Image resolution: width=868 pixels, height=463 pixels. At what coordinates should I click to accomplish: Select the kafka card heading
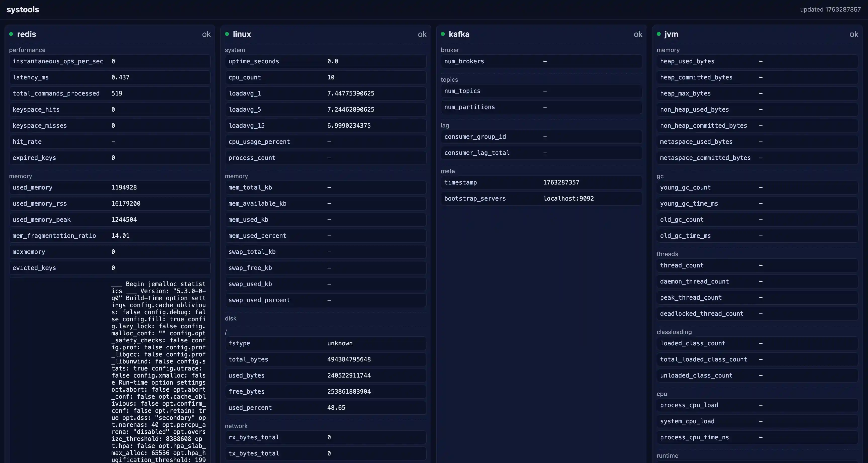(459, 34)
